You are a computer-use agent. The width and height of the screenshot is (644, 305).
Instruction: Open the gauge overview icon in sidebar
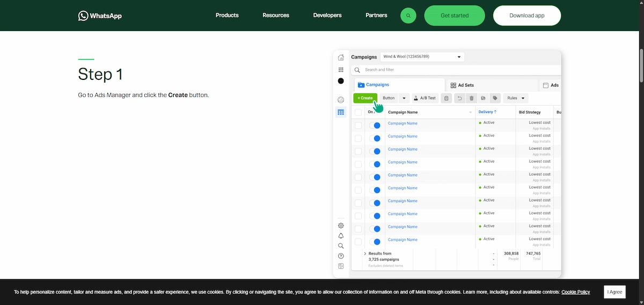coord(341,100)
